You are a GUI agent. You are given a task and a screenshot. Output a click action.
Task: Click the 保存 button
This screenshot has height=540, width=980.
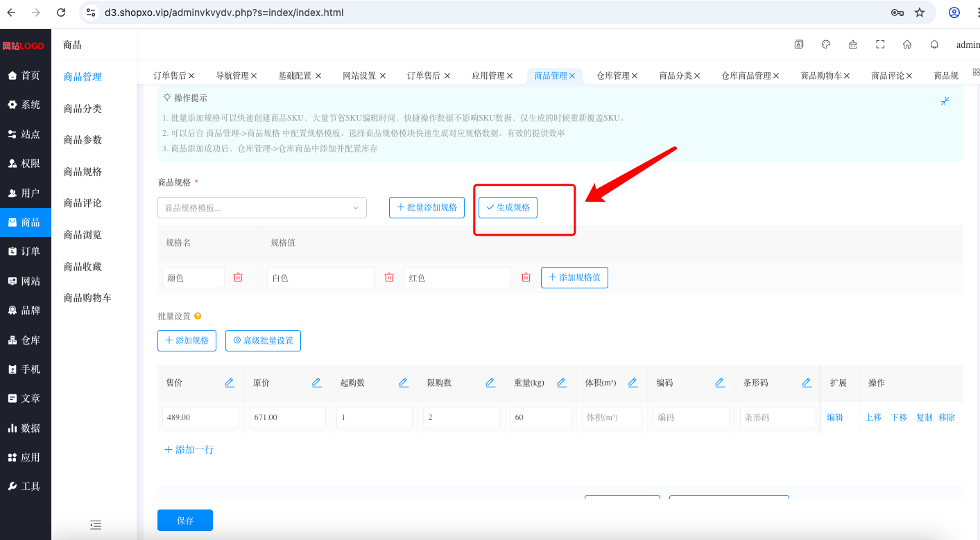tap(185, 521)
